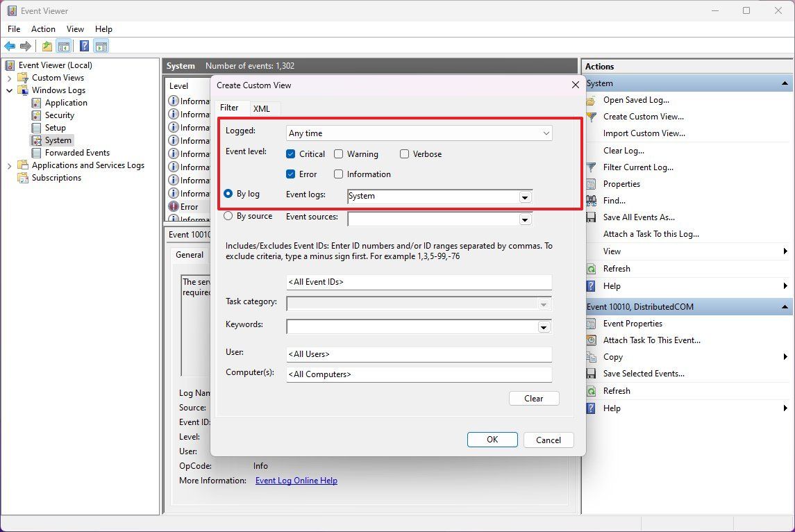Toggle the console tree with its toolbar icon
The height and width of the screenshot is (532, 795).
[64, 46]
